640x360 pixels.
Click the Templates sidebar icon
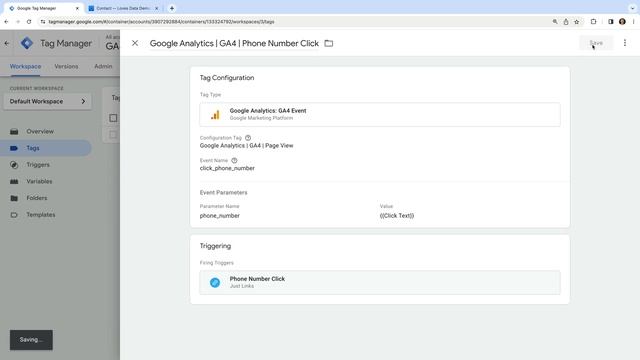(14, 215)
